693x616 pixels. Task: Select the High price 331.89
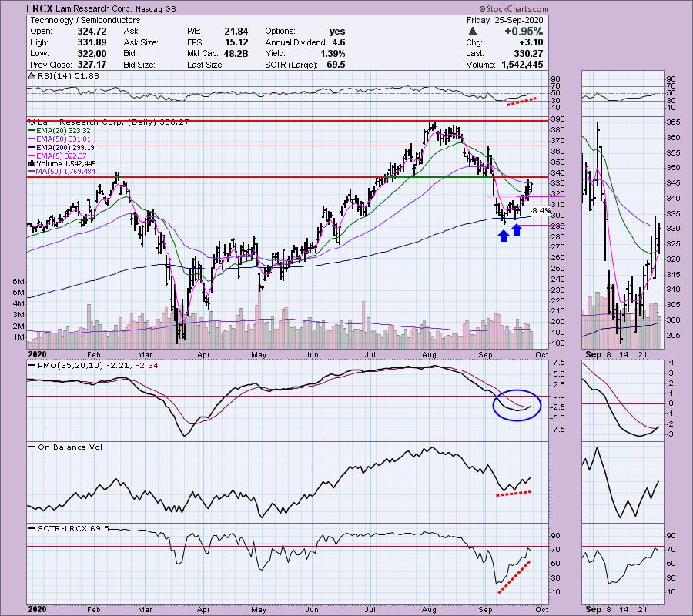tap(92, 42)
